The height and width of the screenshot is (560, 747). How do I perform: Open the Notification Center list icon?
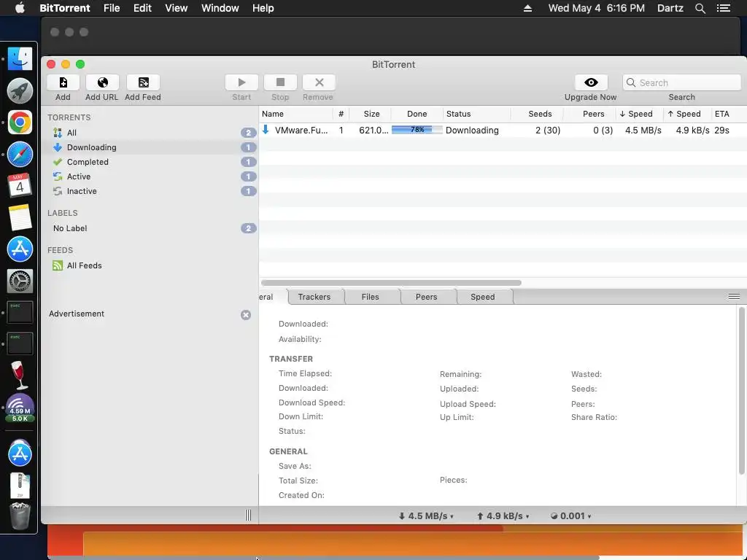coord(724,8)
